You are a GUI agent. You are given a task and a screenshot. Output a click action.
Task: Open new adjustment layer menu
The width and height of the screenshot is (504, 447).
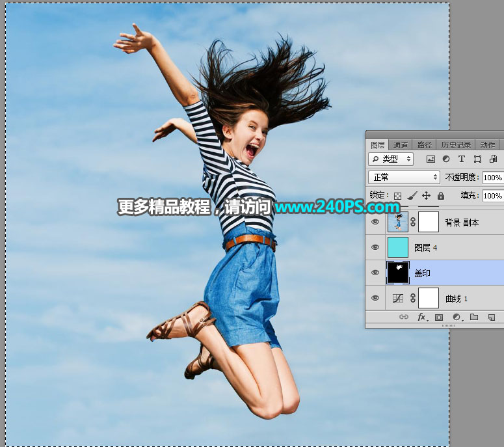[x=457, y=317]
